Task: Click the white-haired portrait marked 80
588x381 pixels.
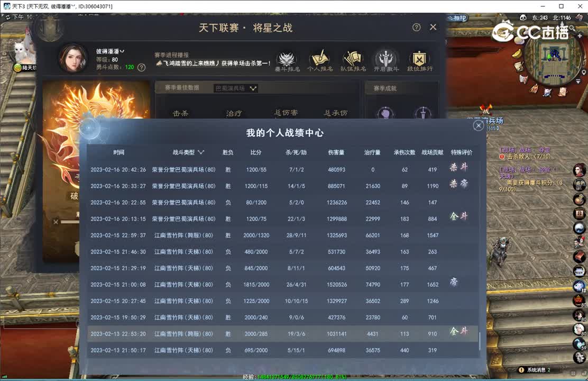Action: click(580, 330)
